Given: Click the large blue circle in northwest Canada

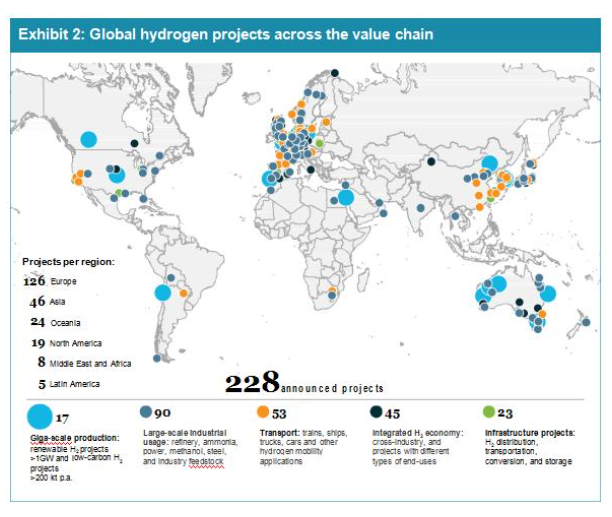Looking at the screenshot, I should (89, 139).
